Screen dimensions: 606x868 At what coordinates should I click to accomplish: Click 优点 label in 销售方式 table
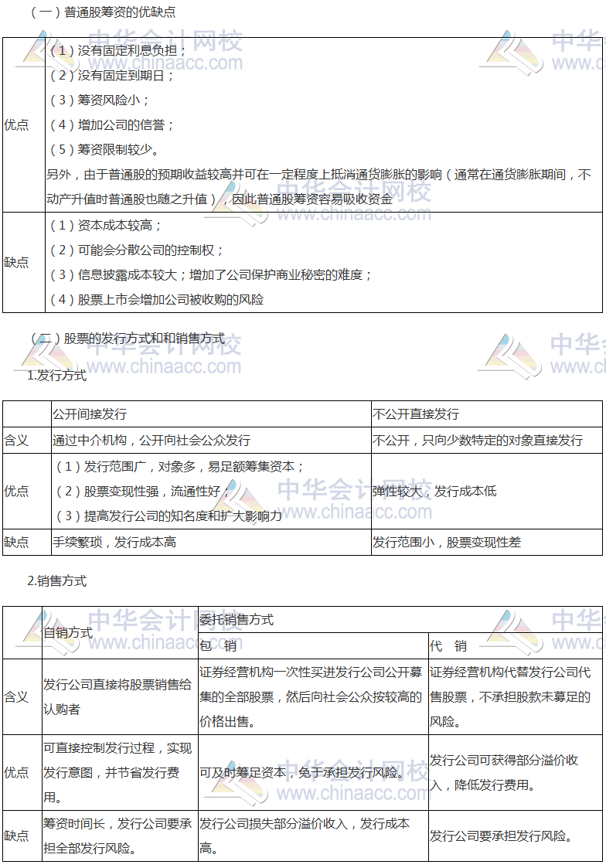(x=16, y=773)
